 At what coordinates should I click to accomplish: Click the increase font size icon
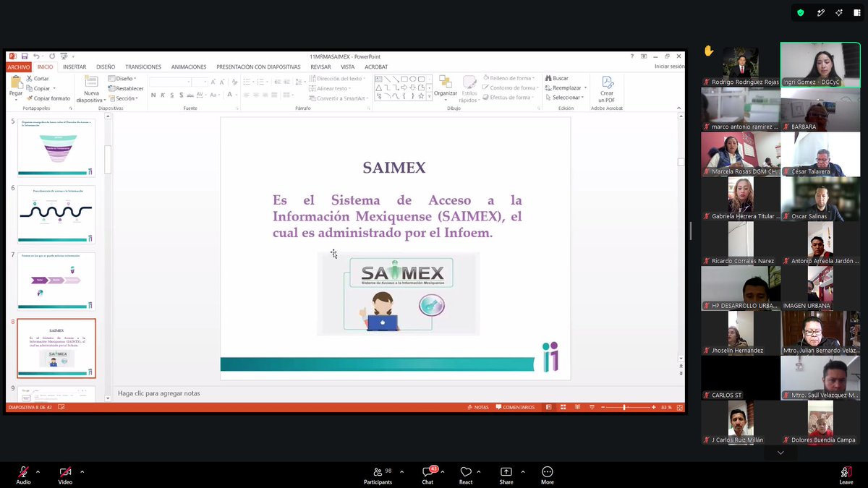pyautogui.click(x=213, y=82)
